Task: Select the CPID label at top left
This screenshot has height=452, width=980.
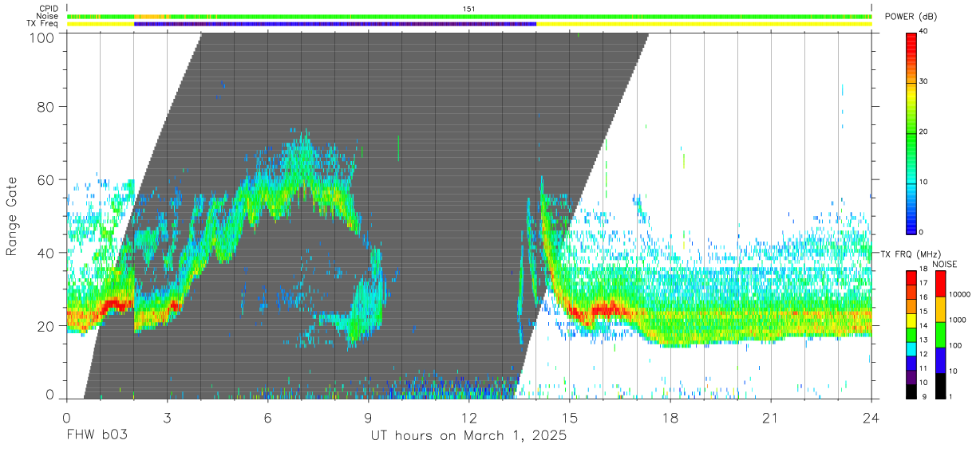Action: pos(48,9)
